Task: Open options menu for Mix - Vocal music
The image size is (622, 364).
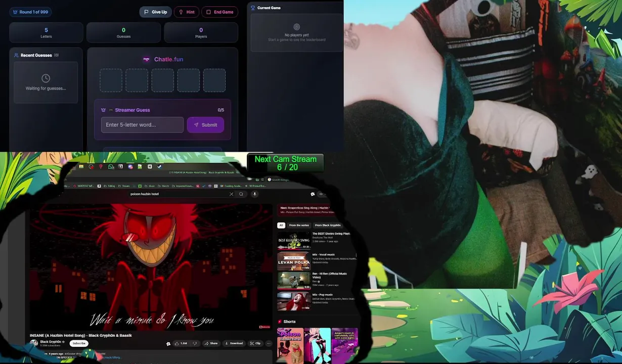Action: pos(356,255)
